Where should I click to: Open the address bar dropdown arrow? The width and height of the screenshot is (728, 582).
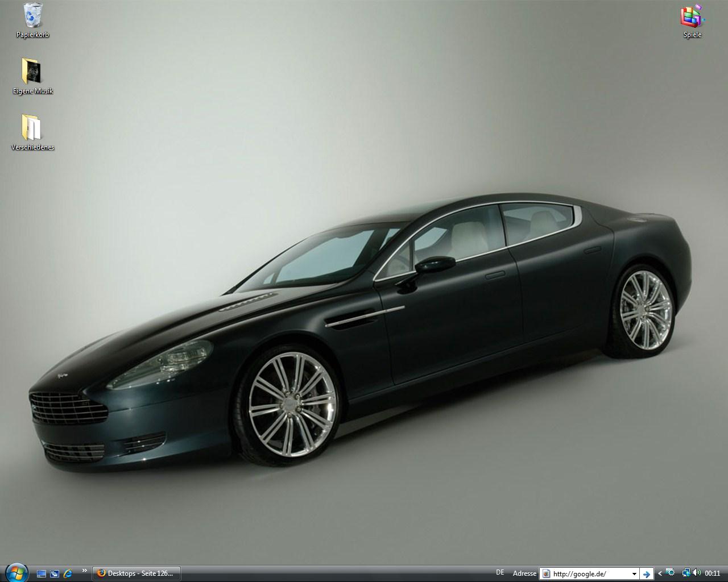coord(634,574)
